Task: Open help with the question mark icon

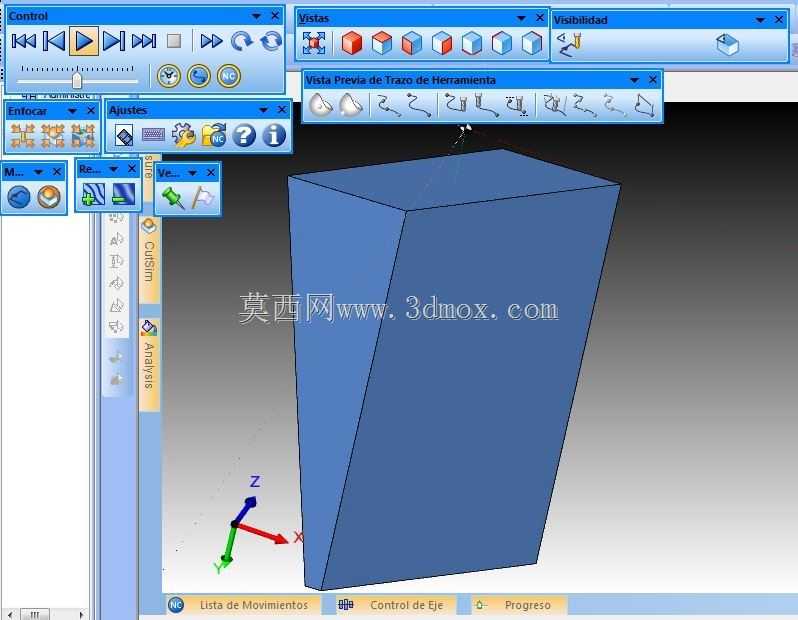Action: (244, 135)
